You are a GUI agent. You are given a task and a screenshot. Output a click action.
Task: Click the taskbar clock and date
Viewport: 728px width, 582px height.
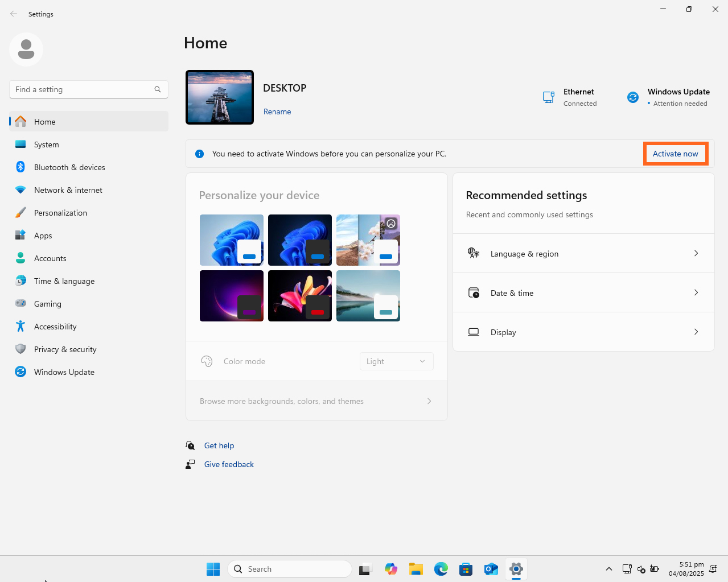(686, 569)
